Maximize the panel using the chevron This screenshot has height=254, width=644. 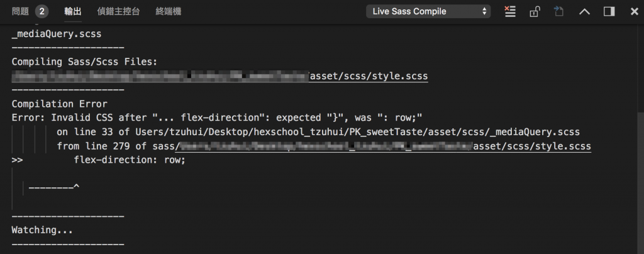click(x=584, y=11)
